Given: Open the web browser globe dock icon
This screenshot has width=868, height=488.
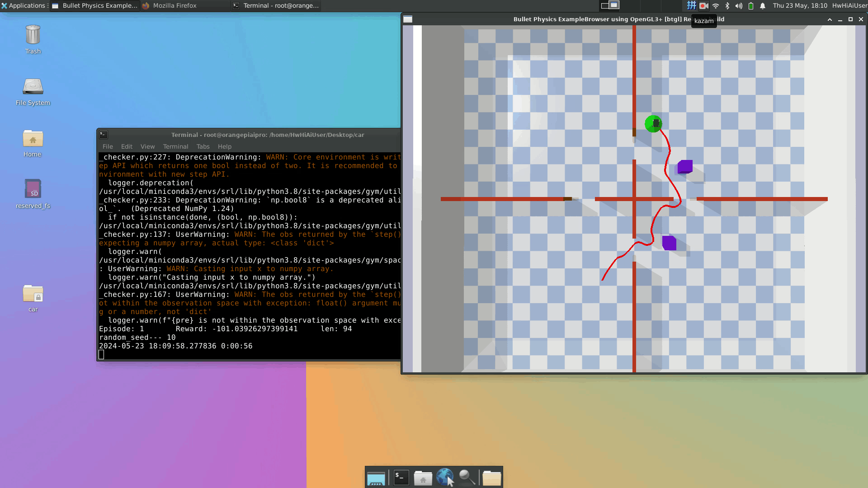Looking at the screenshot, I should click(445, 477).
